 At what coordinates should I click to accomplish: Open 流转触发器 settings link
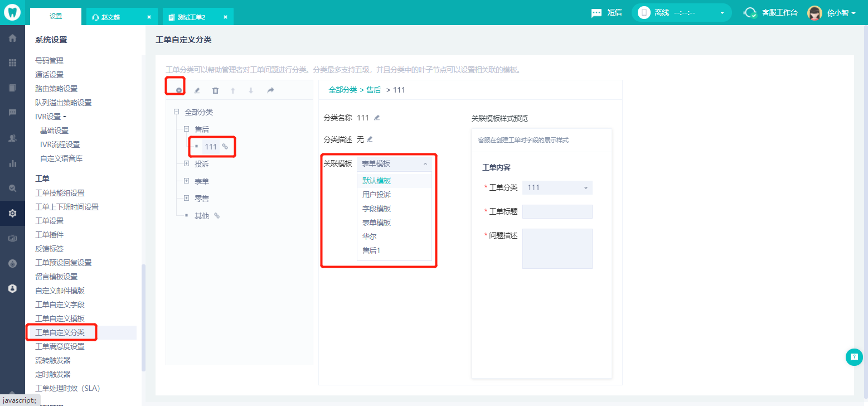coord(52,360)
